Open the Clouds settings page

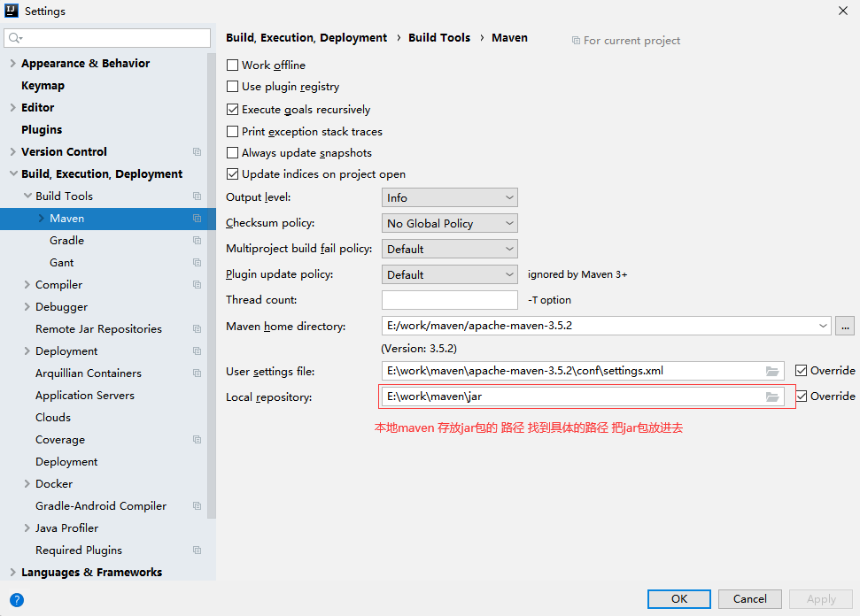[53, 418]
